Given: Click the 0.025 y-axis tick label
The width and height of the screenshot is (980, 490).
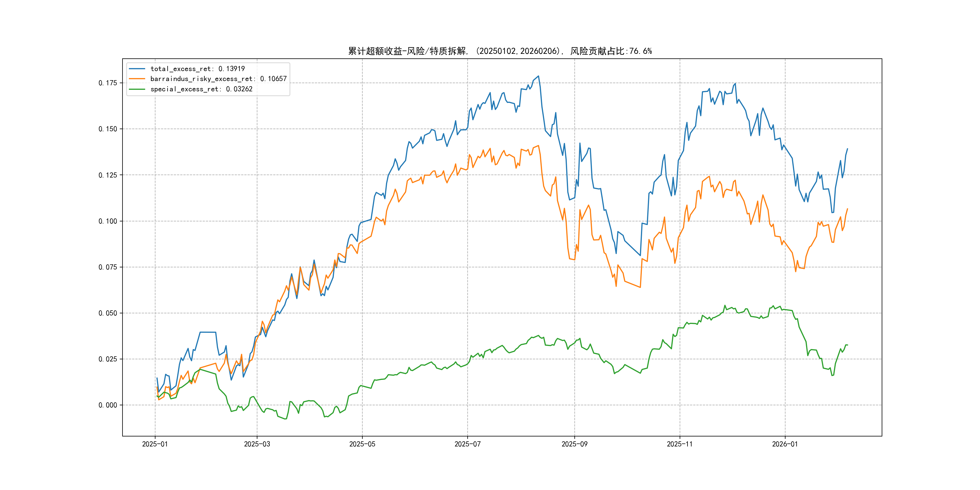Looking at the screenshot, I should tap(108, 359).
